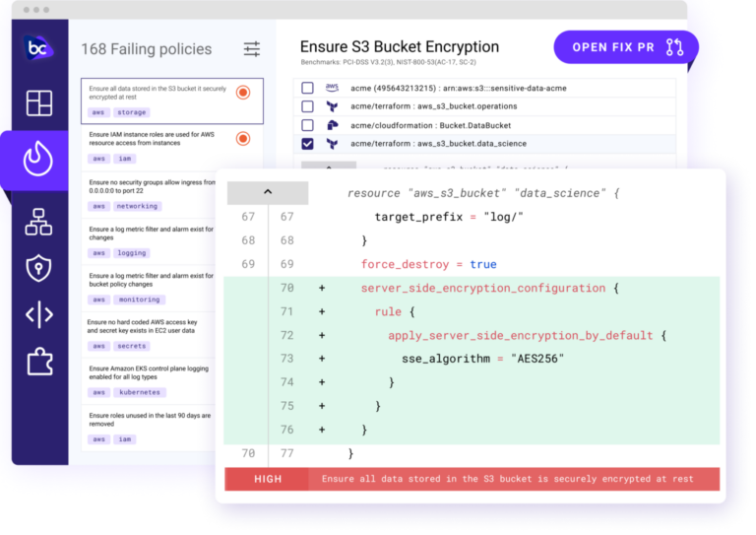Click added line 73 sse_algorithm AES256
Viewport: 756px width, 535px height.
472,359
